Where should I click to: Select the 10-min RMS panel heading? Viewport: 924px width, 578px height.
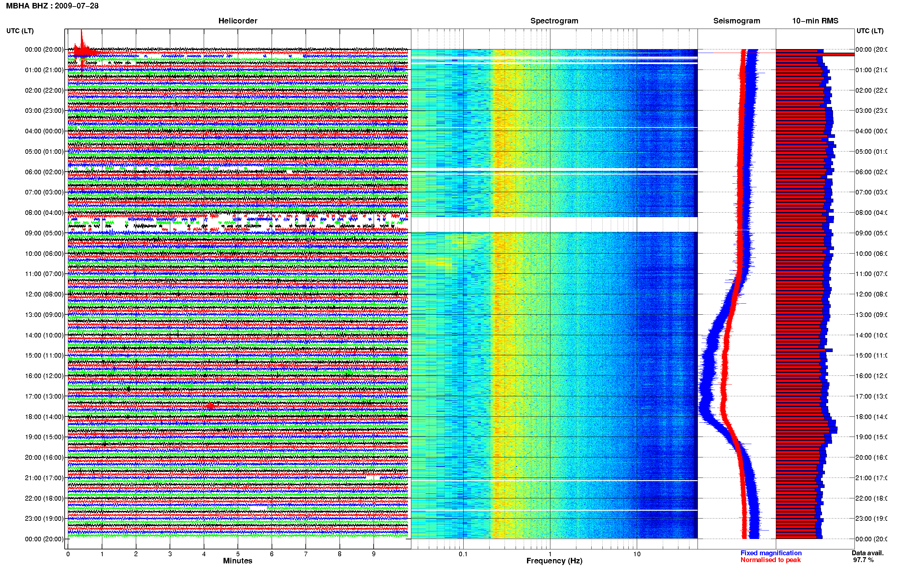pos(815,21)
